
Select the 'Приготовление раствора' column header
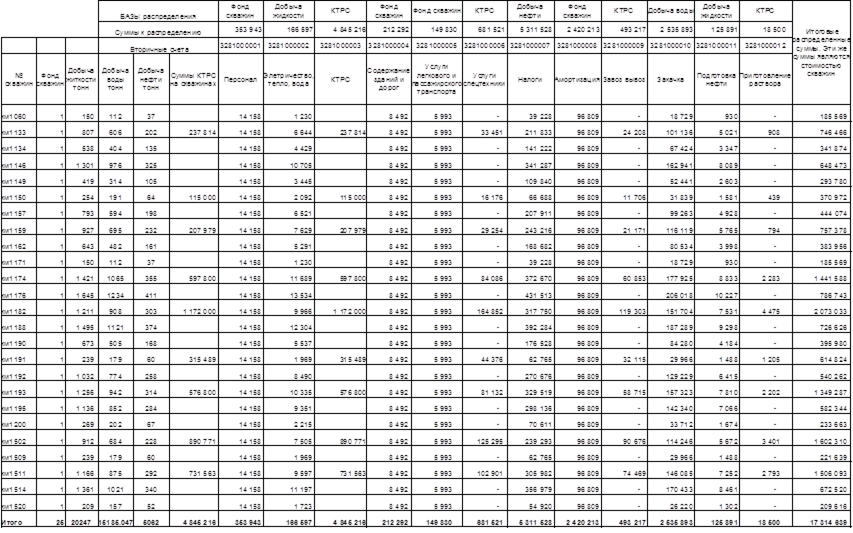(765, 79)
